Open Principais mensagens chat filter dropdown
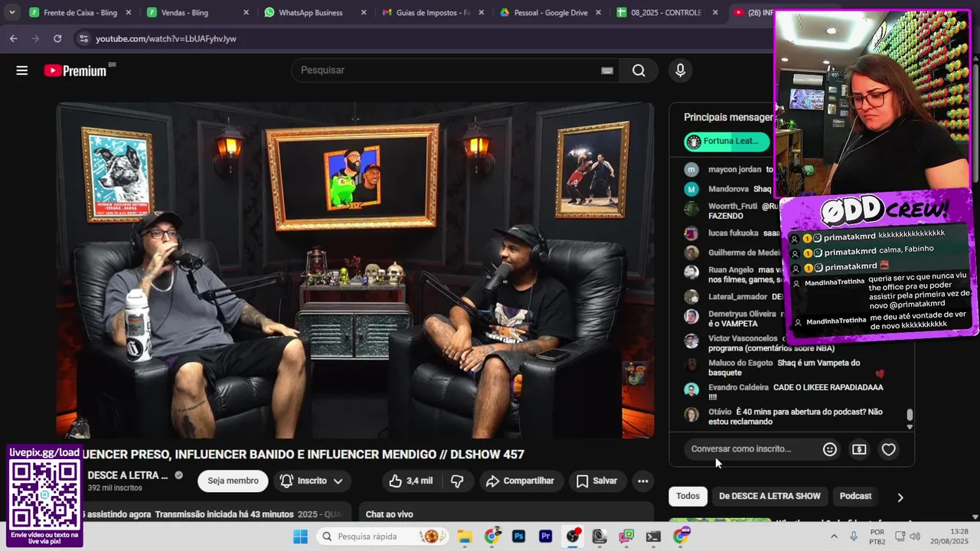The height and width of the screenshot is (551, 980). pyautogui.click(x=728, y=117)
